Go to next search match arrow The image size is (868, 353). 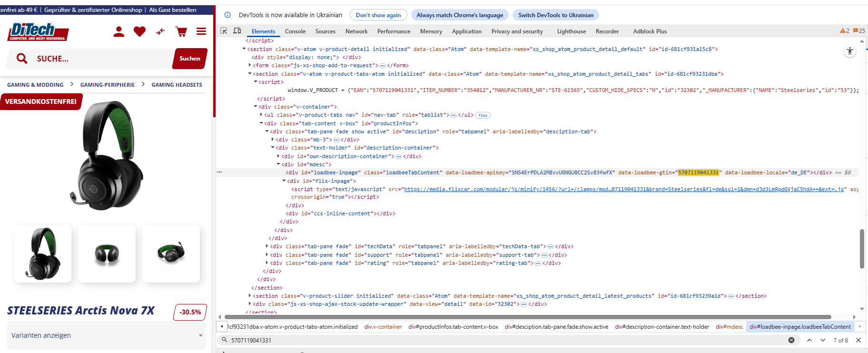[x=823, y=340]
